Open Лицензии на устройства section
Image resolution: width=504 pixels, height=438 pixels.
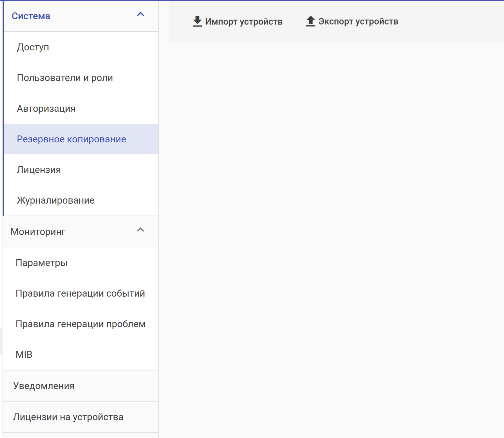68,417
